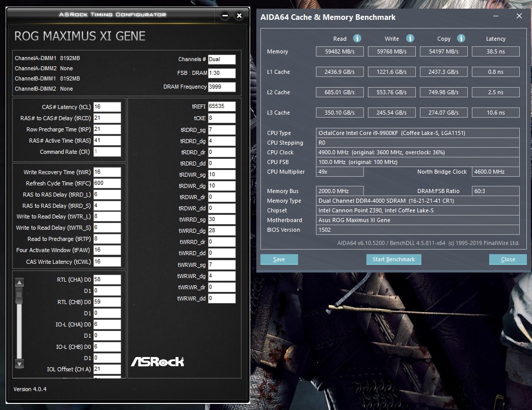Click the CAS Write Latency (tCWL) field
Viewport: 532px width, 410px height.
(107, 261)
